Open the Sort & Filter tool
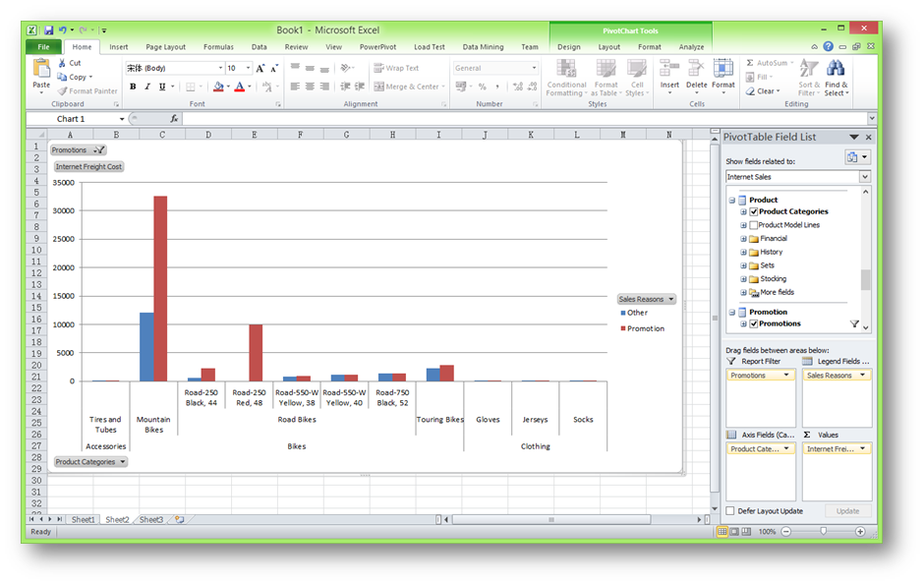 808,69
